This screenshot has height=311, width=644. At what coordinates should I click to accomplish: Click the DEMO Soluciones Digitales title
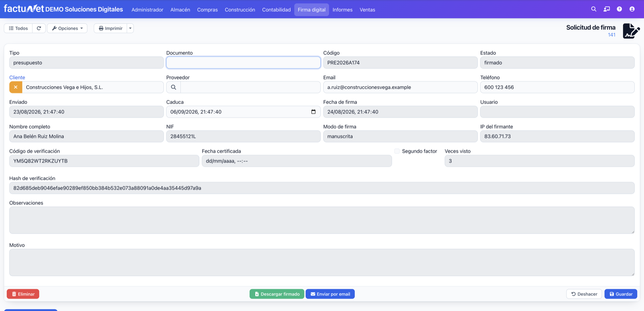click(84, 9)
